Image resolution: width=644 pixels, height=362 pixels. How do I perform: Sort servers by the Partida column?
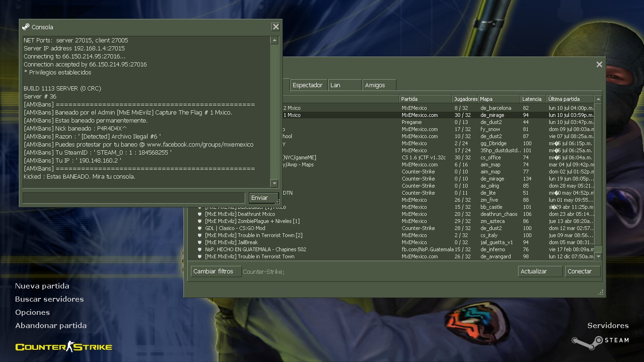tap(425, 99)
